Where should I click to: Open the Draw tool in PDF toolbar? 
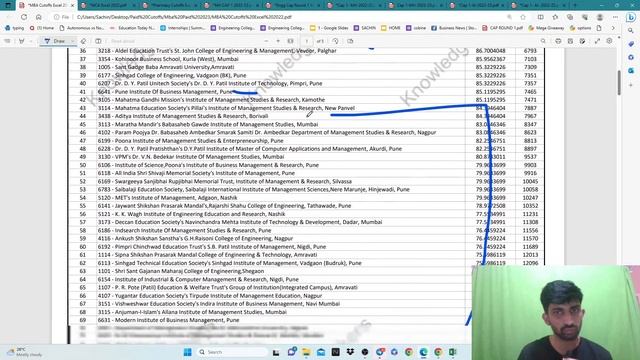[55, 41]
